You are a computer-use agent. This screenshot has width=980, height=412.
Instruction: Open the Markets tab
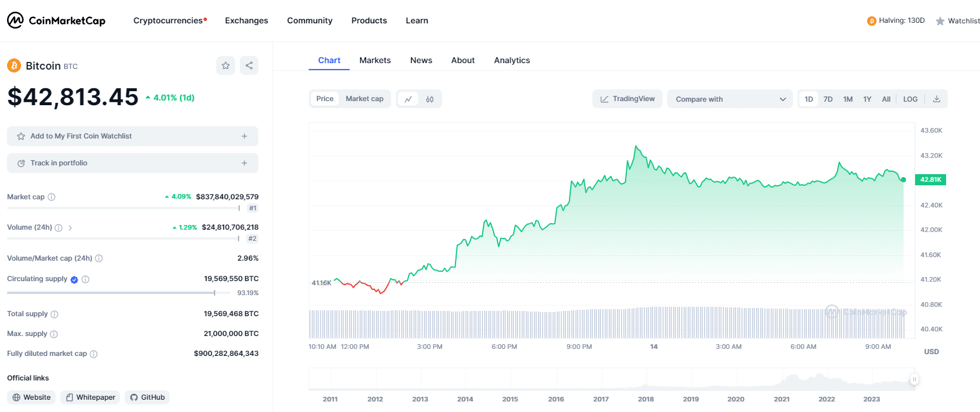coord(375,60)
